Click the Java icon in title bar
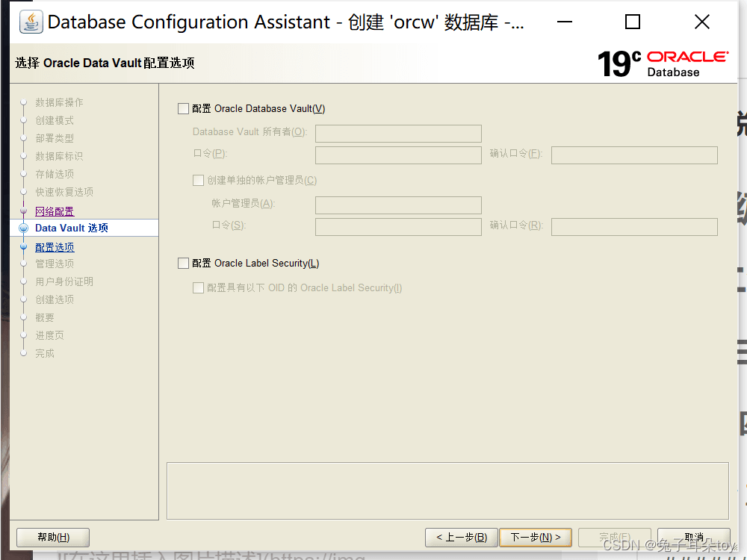747x560 pixels. point(31,22)
